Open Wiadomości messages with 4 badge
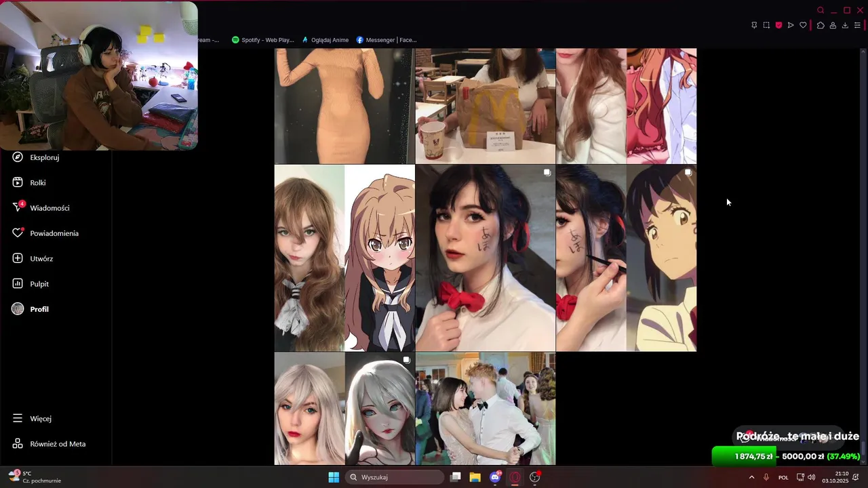Image resolution: width=868 pixels, height=488 pixels. click(41, 207)
